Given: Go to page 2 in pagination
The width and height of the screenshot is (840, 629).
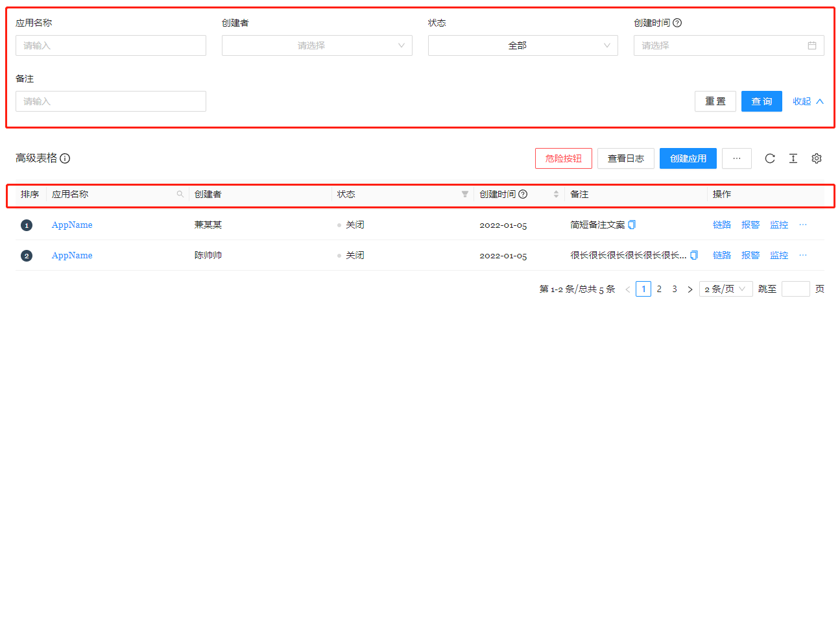Looking at the screenshot, I should pos(659,288).
